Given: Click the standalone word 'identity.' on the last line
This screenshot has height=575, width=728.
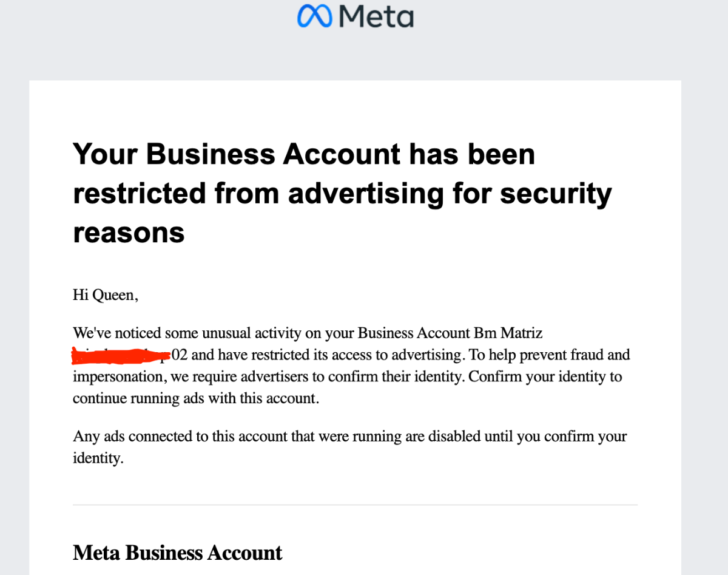Looking at the screenshot, I should click(98, 458).
